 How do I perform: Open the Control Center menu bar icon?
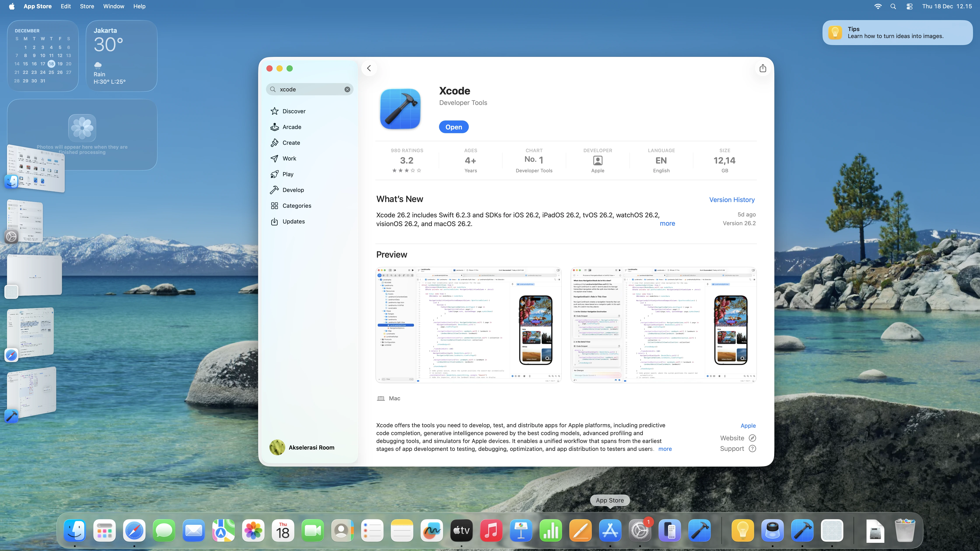(x=909, y=7)
